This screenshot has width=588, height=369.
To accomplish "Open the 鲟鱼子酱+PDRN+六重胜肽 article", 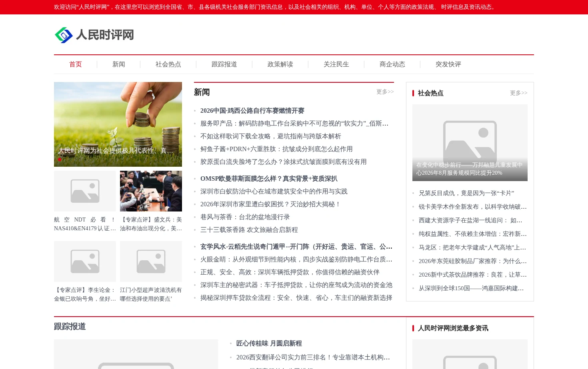I will pos(276,149).
